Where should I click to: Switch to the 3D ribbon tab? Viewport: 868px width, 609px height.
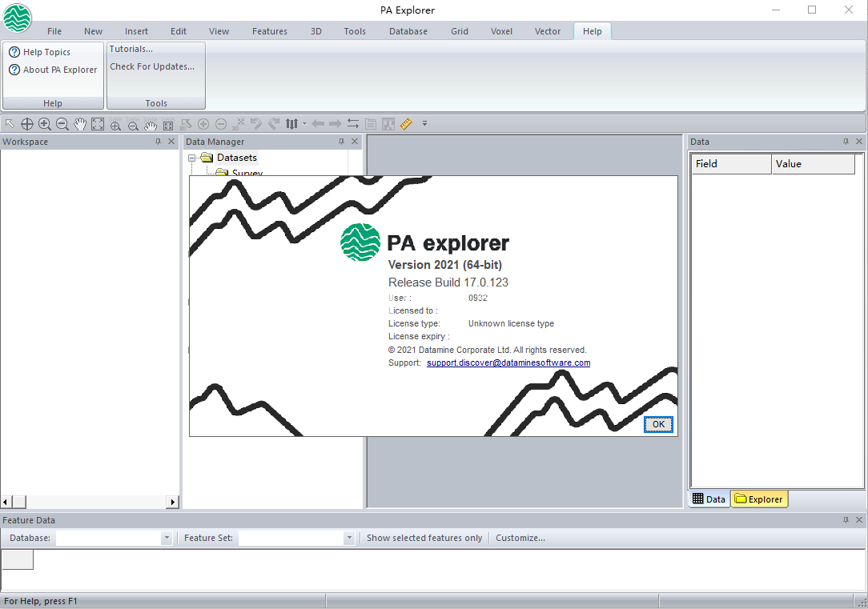tap(316, 31)
